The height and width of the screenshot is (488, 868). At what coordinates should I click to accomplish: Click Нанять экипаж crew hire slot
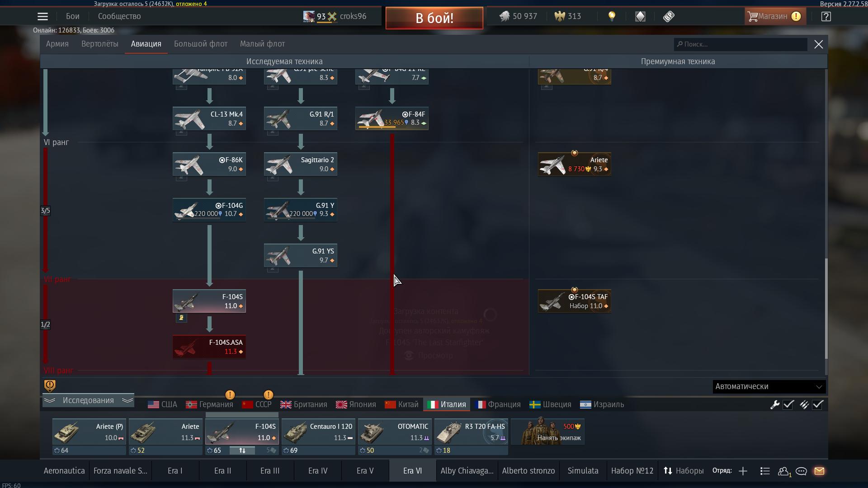click(x=548, y=432)
